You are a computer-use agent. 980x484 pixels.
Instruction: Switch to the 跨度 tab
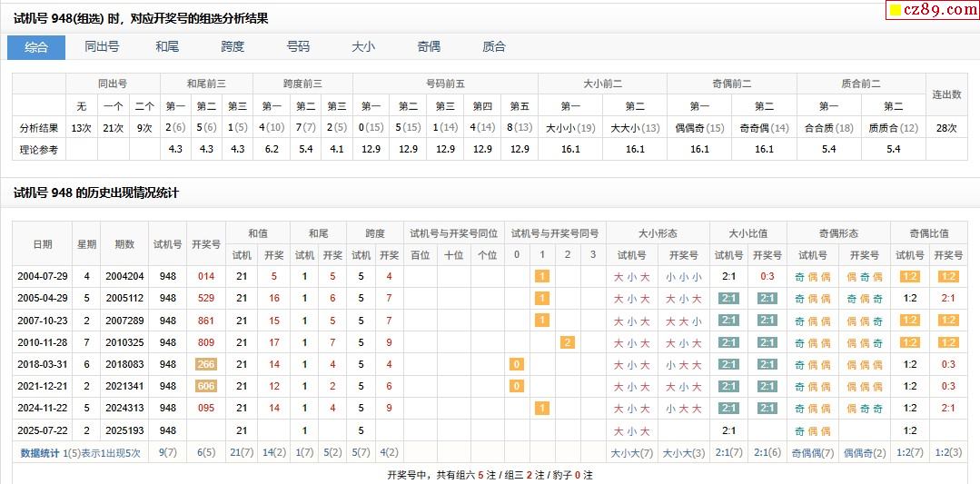[x=233, y=47]
